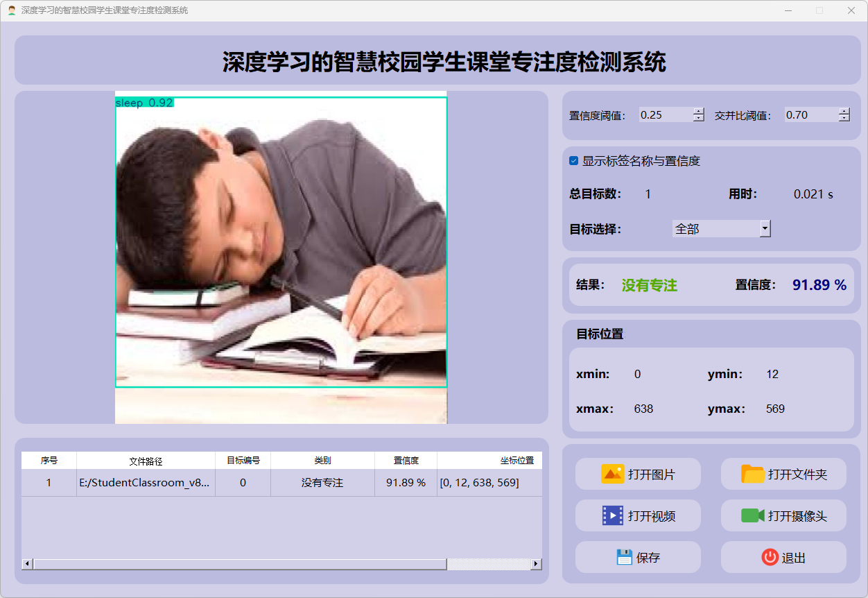Screen dimensions: 868x598
Task: Click the red power exit icon
Action: coord(770,557)
